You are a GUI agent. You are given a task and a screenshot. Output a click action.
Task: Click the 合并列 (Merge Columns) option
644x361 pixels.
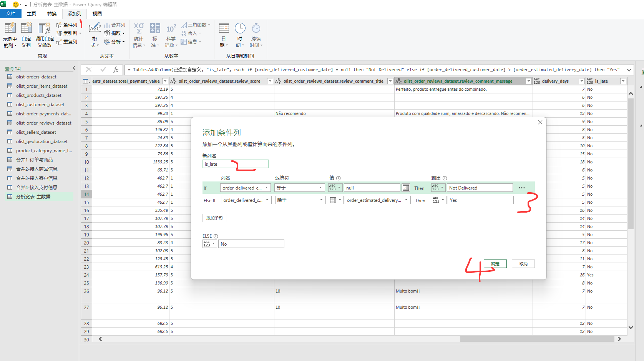[115, 25]
